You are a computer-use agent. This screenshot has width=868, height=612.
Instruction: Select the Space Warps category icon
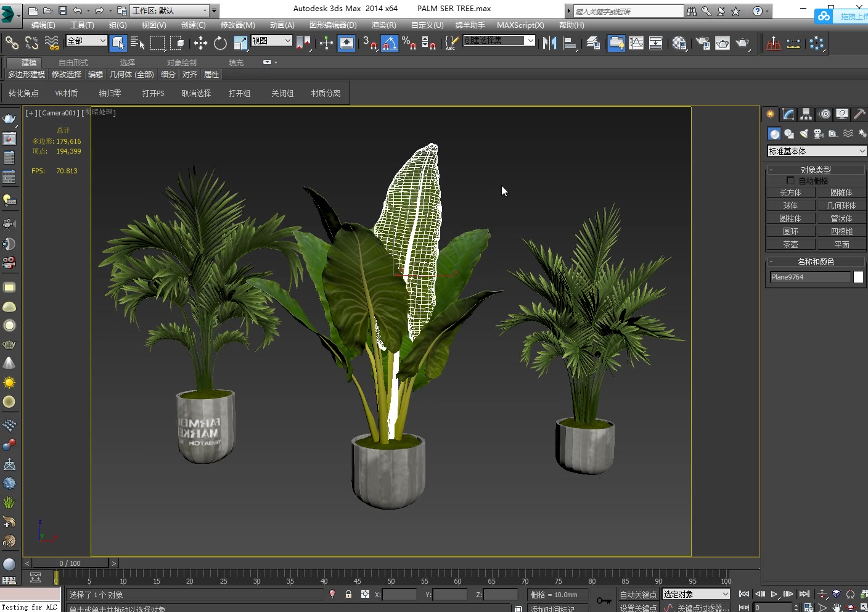pyautogui.click(x=848, y=134)
